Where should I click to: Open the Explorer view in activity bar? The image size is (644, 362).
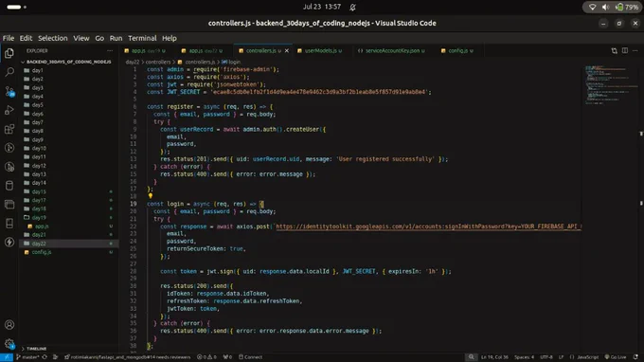[x=9, y=53]
